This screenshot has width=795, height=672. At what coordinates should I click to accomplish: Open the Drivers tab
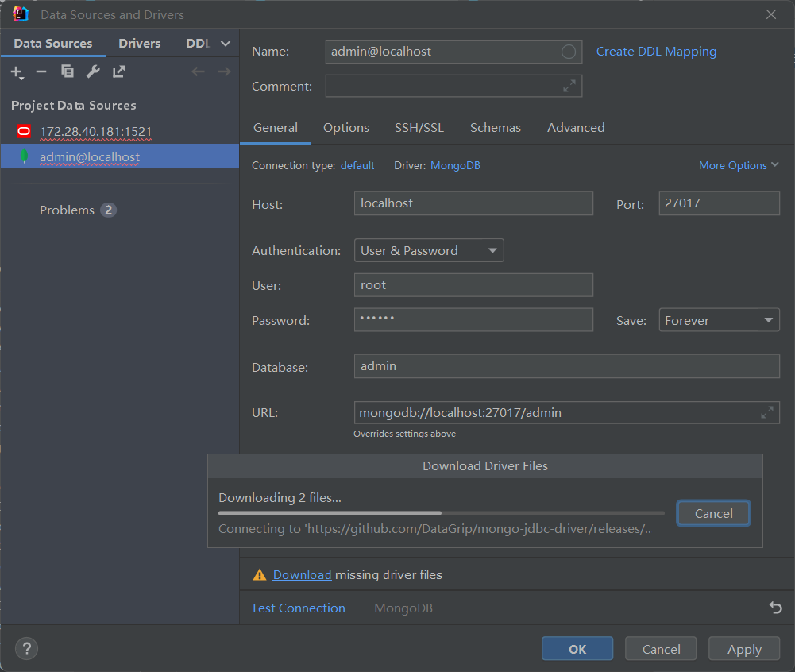click(140, 44)
